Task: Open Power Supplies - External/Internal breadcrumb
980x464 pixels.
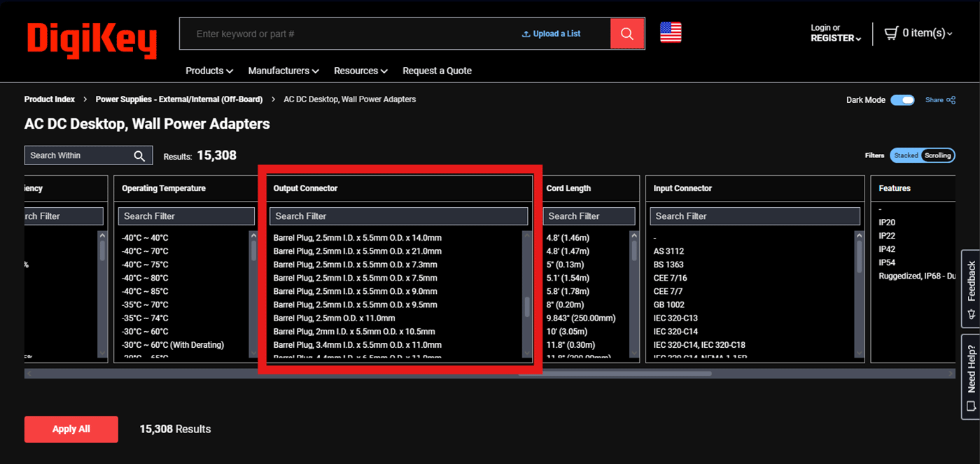Action: [x=179, y=99]
